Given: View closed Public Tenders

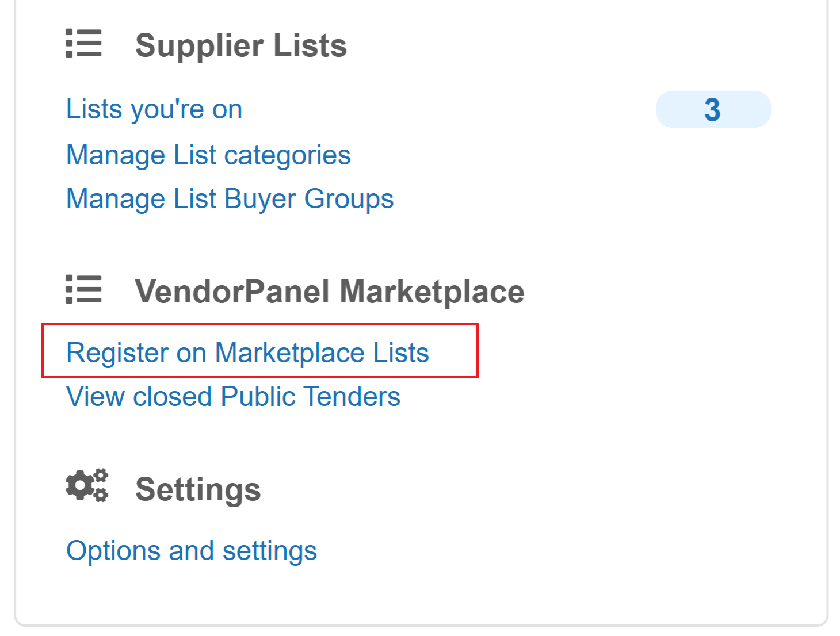Looking at the screenshot, I should pos(233,397).
